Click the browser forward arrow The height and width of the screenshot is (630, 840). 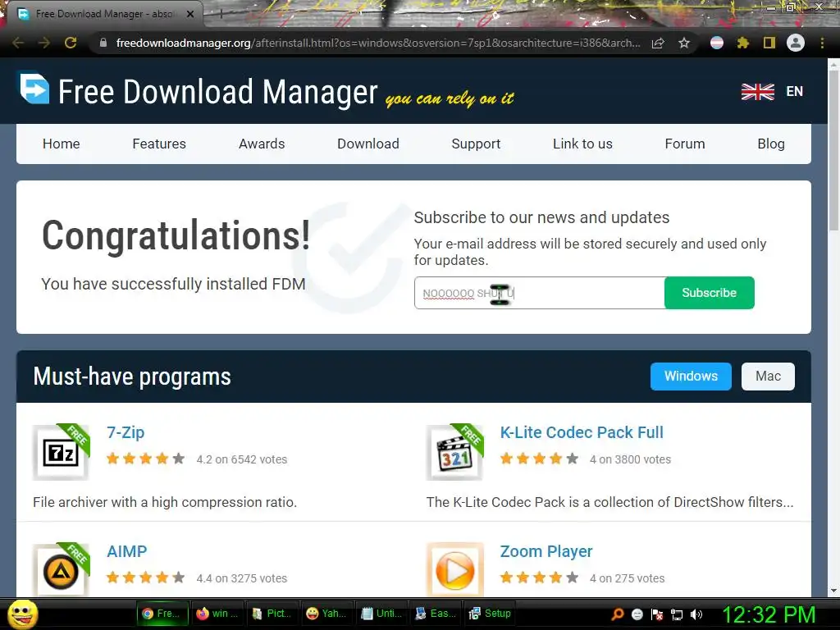coord(44,43)
